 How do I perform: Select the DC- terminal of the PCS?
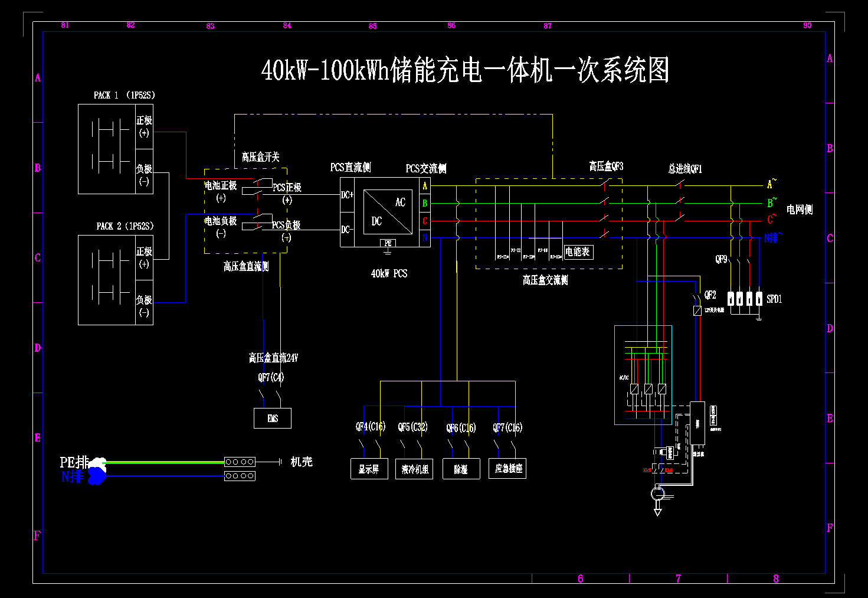tap(346, 229)
